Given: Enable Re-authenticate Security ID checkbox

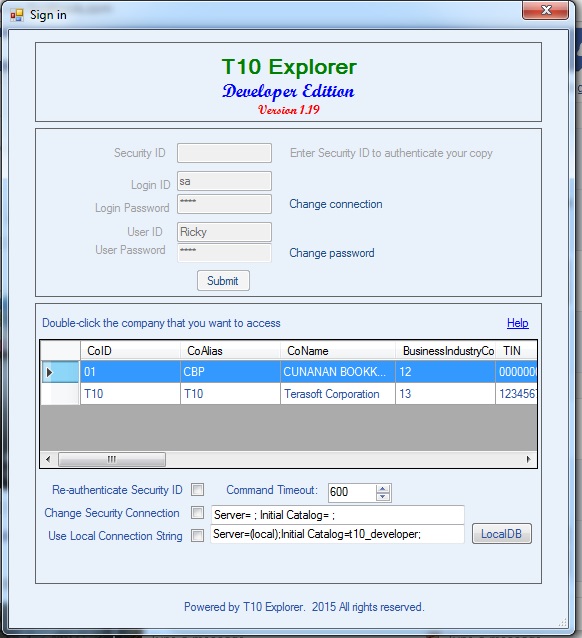Looking at the screenshot, I should click(197, 489).
